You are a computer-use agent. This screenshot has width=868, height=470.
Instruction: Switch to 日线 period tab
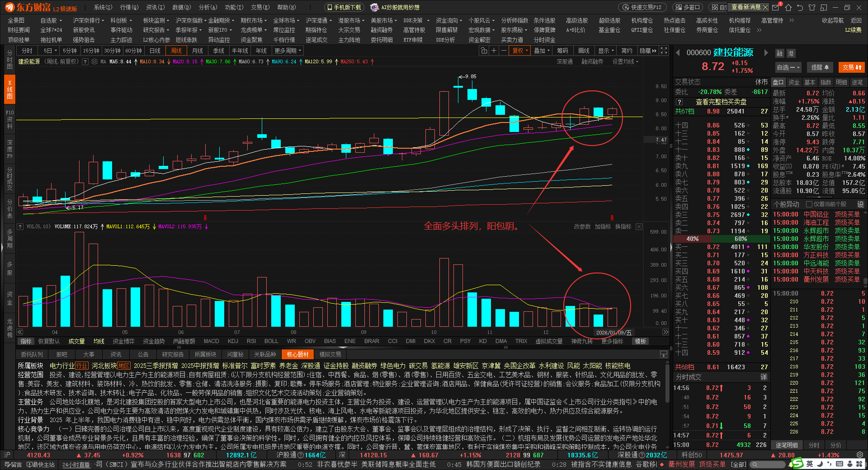[x=155, y=51]
